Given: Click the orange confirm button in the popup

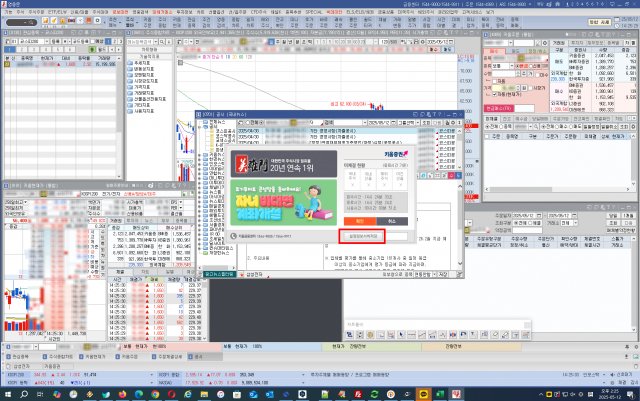Looking at the screenshot, I should 360,221.
